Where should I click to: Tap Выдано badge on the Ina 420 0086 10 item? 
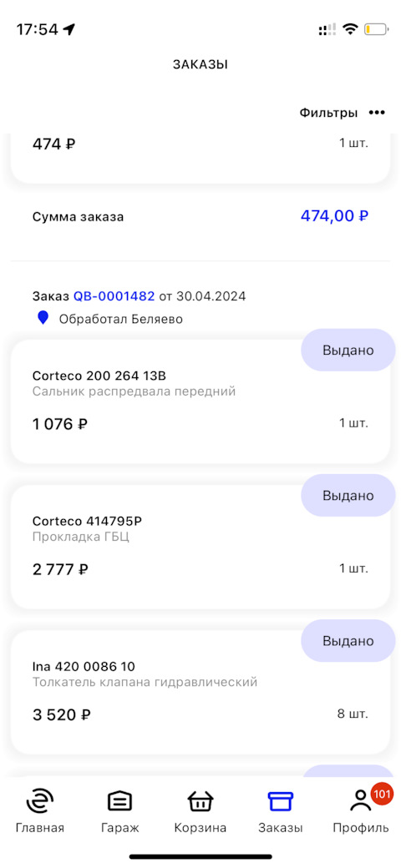pyautogui.click(x=348, y=641)
